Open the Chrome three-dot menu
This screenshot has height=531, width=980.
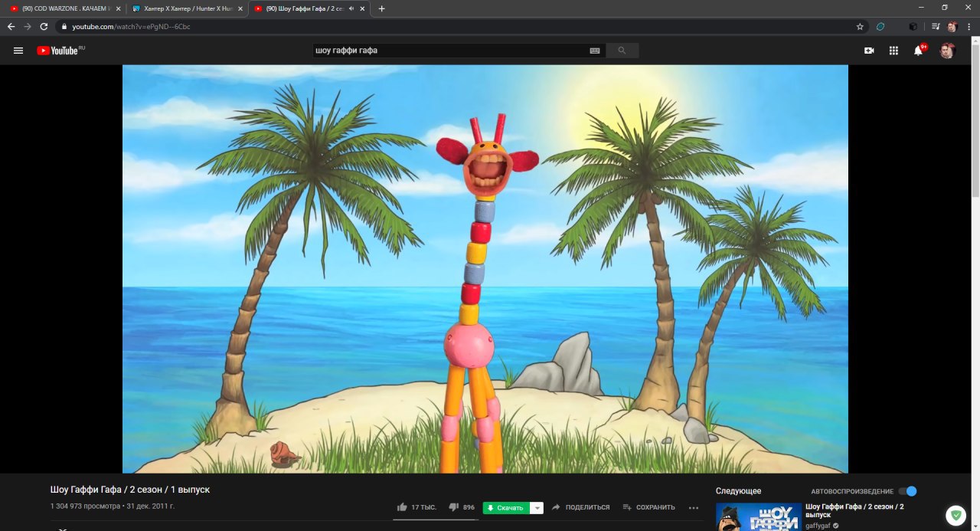[x=969, y=26]
